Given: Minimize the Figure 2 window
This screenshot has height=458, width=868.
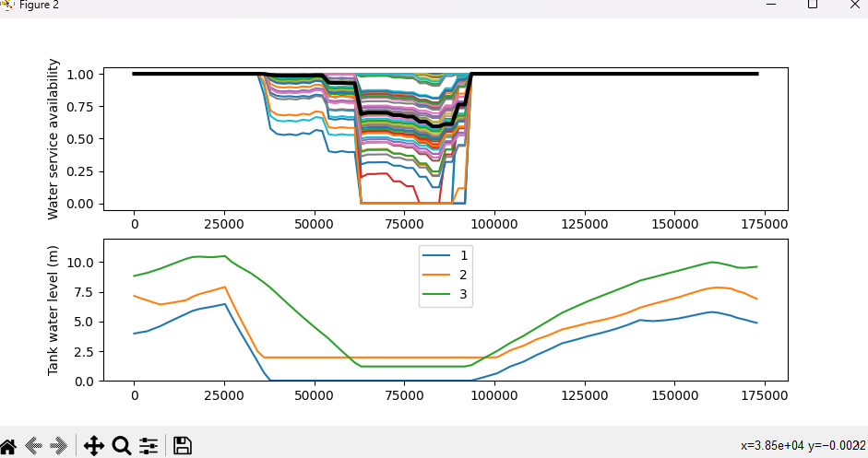Looking at the screenshot, I should coord(770,5).
